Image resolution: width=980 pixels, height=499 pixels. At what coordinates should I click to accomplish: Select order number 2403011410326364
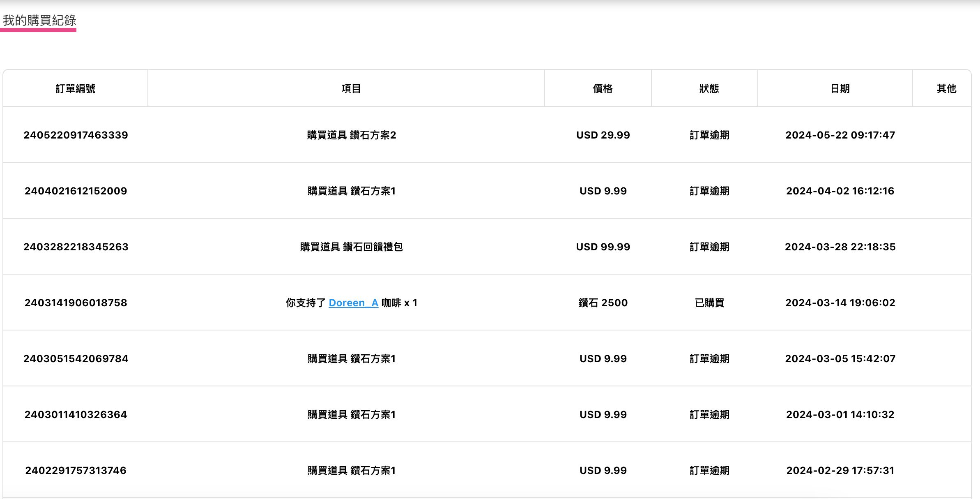pos(76,415)
